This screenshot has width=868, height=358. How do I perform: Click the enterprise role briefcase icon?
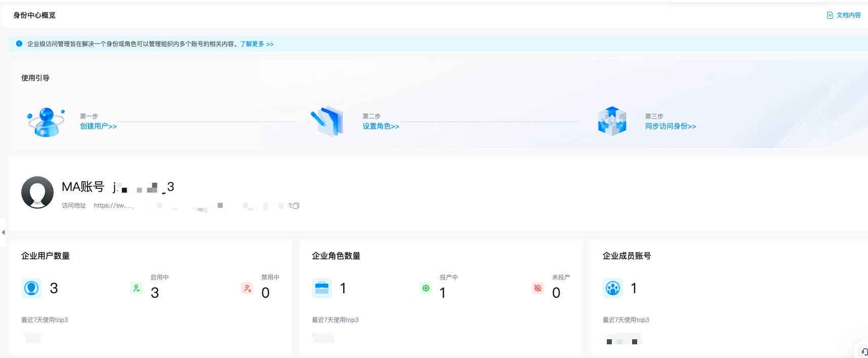[x=322, y=288]
